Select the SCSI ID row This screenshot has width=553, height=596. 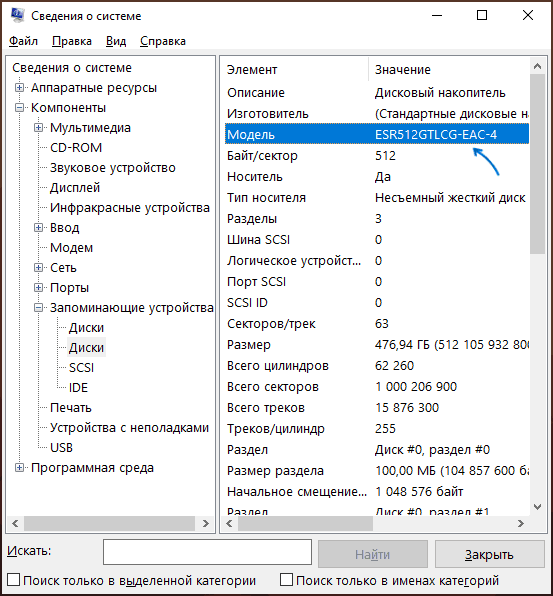[377, 303]
